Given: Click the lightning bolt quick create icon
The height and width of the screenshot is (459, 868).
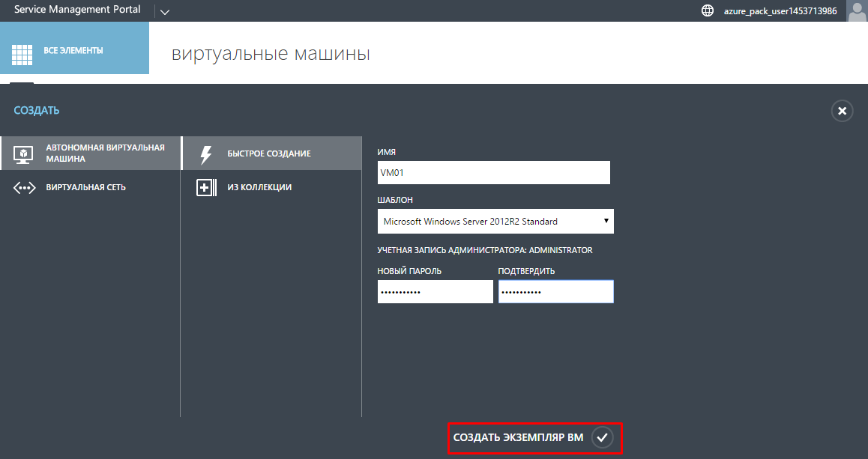Looking at the screenshot, I should (x=205, y=154).
